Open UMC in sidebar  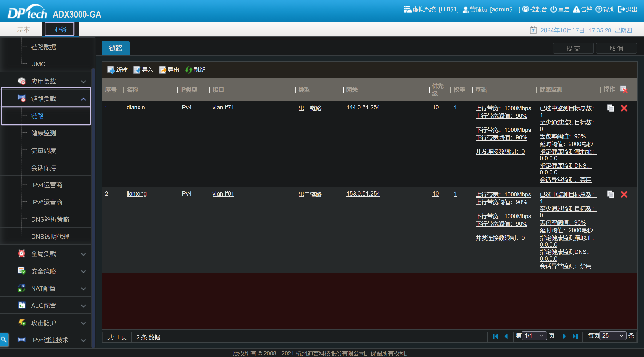pos(38,64)
